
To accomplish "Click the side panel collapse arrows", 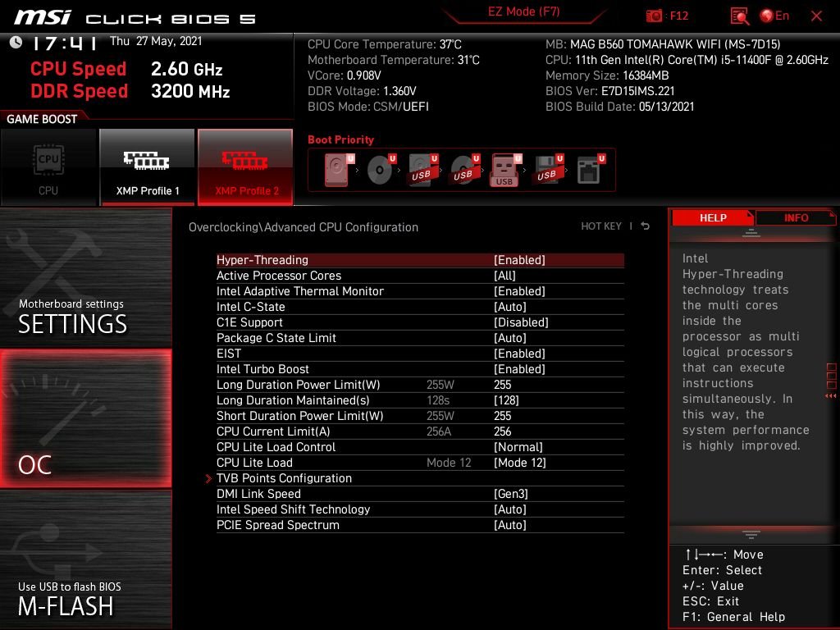I will click(x=831, y=396).
